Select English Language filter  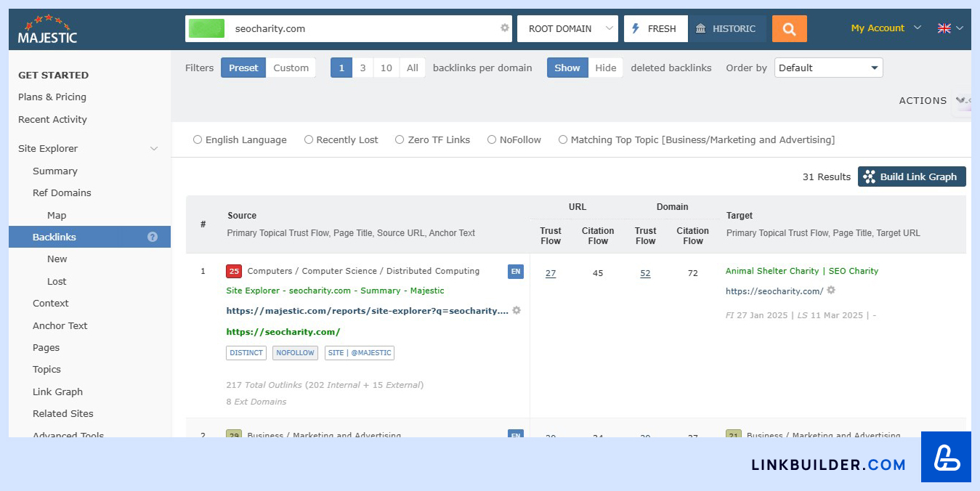(198, 139)
